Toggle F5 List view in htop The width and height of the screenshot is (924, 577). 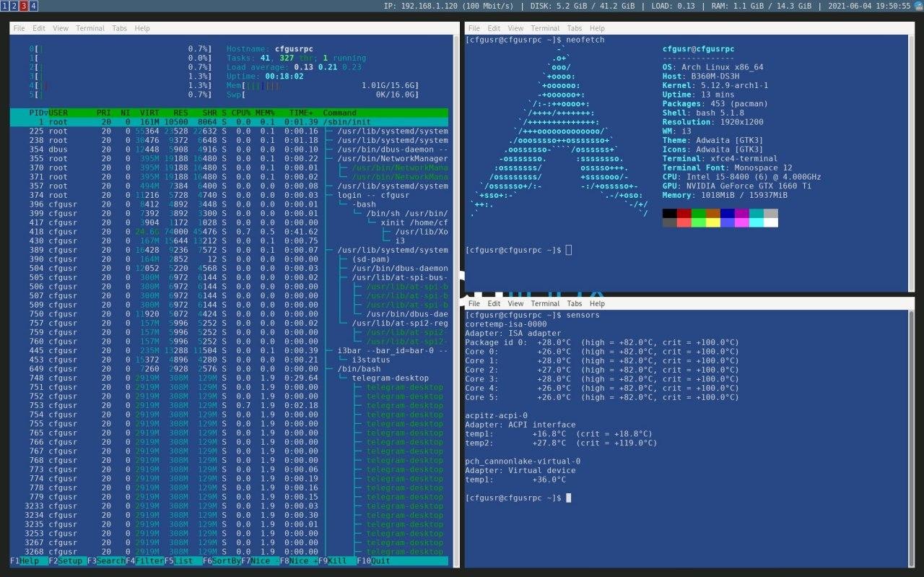[183, 561]
